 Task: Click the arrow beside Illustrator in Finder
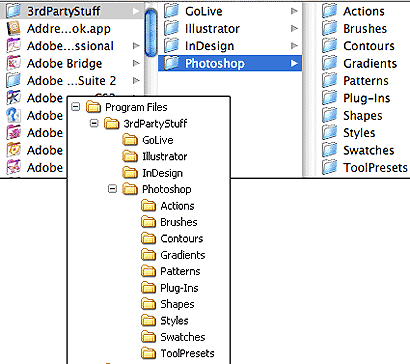click(x=294, y=28)
